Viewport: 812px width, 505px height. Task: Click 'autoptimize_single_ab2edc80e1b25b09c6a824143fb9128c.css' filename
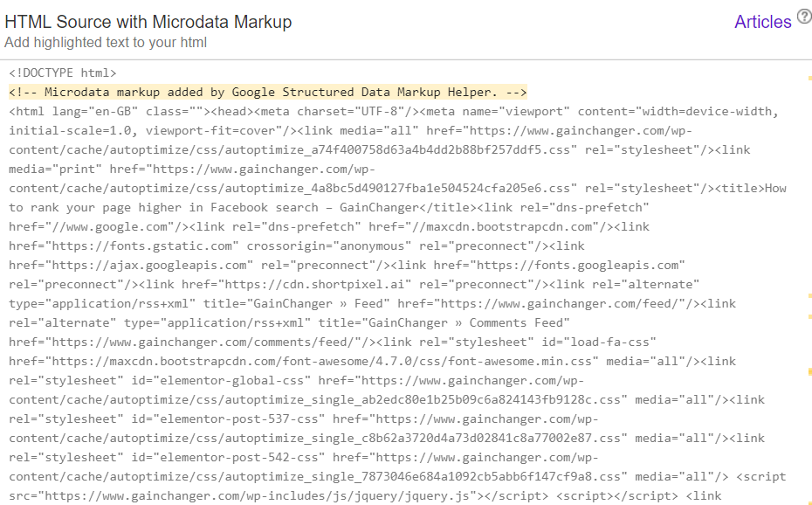point(423,398)
